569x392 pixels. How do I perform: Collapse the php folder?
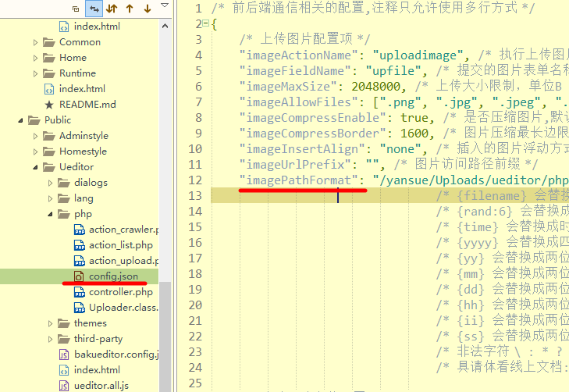[51, 214]
